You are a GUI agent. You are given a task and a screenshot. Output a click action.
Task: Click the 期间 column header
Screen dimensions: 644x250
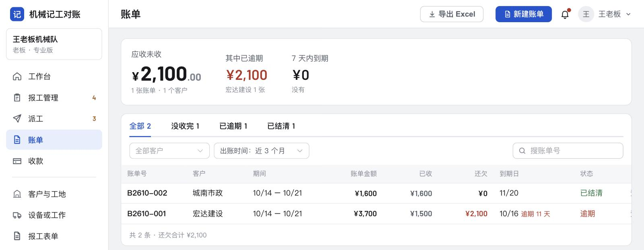click(x=259, y=174)
